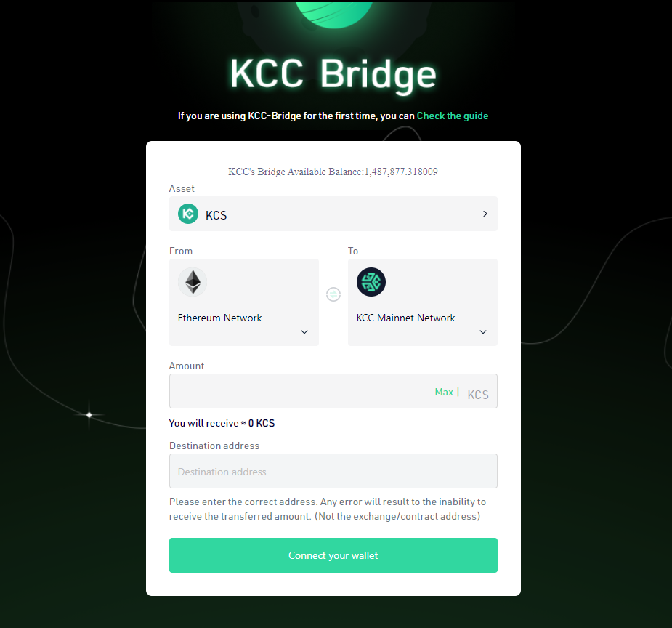This screenshot has width=672, height=628.
Task: Focus the Destination address field
Action: [x=333, y=471]
